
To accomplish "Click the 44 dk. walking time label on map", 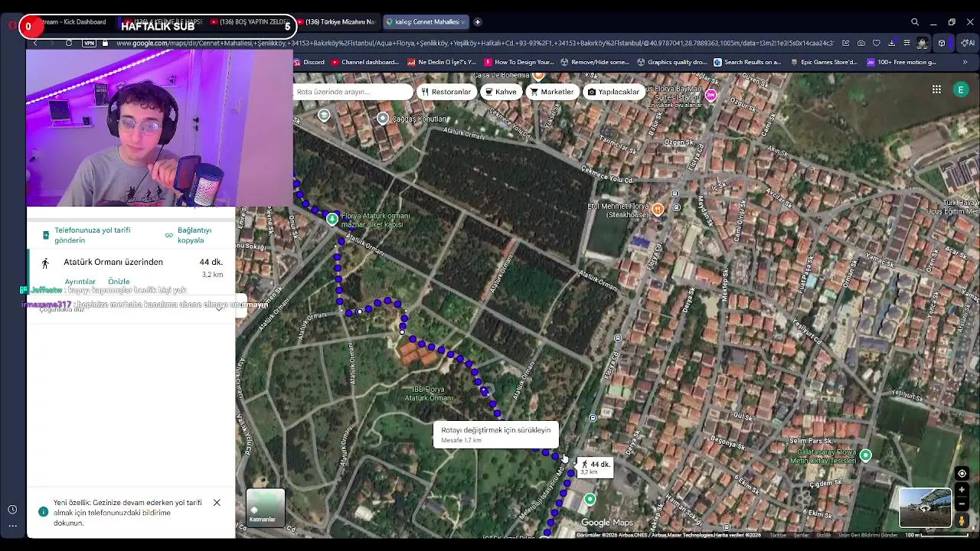I will pyautogui.click(x=595, y=466).
